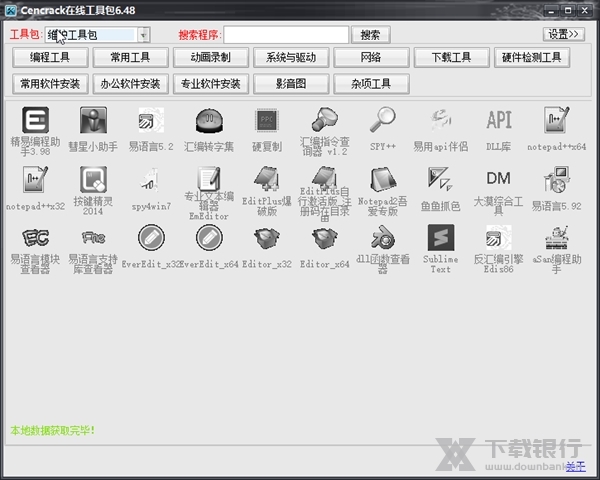This screenshot has width=600, height=480.
Task: Launch Notepad2吾爱专版
Action: (x=383, y=179)
